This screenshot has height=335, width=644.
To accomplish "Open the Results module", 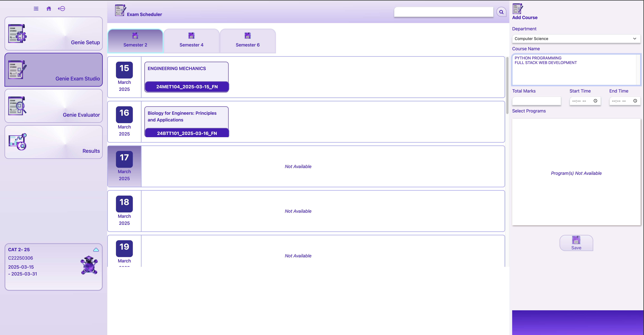I will (54, 142).
